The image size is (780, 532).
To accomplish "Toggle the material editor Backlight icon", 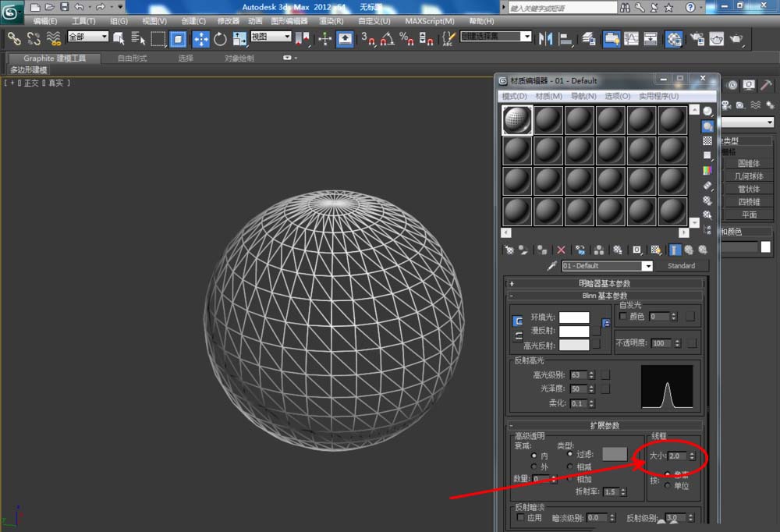I will pos(707,126).
